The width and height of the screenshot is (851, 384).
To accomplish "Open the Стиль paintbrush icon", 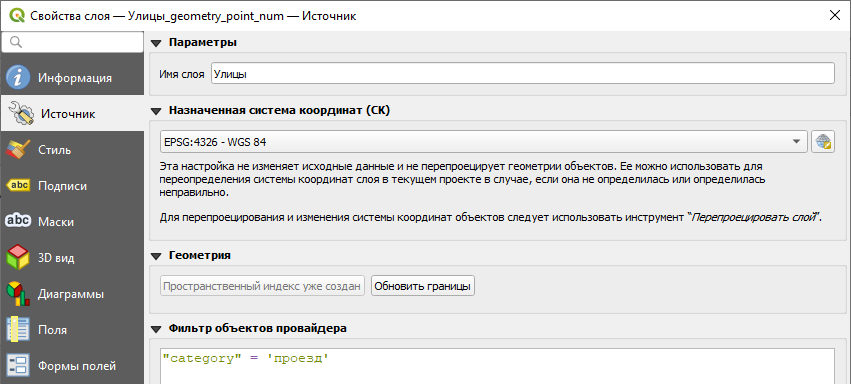I will coord(18,150).
